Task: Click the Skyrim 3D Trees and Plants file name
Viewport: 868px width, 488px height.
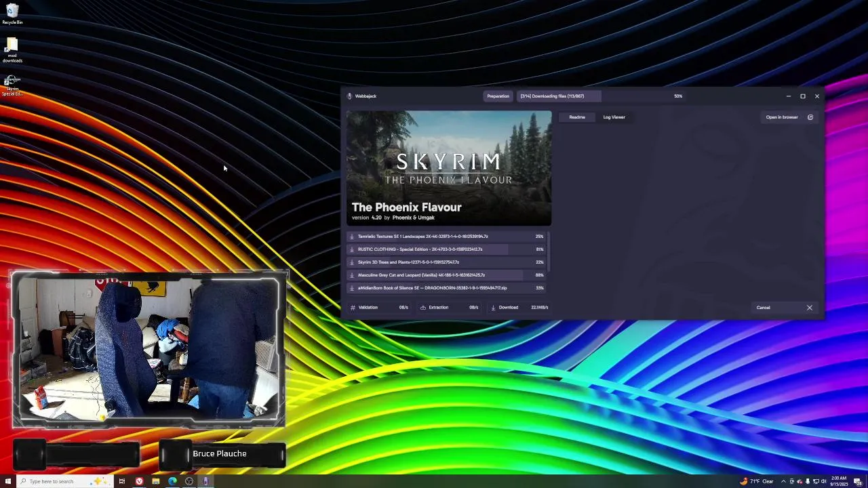Action: coord(408,262)
